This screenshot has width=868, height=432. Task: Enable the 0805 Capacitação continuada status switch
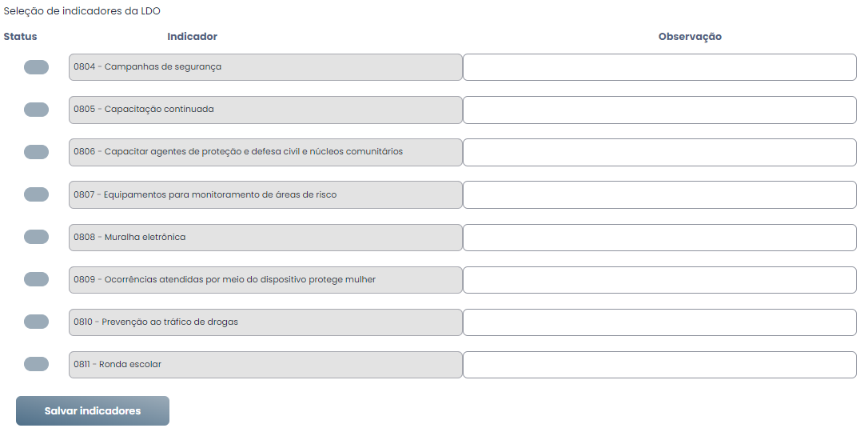(36, 110)
